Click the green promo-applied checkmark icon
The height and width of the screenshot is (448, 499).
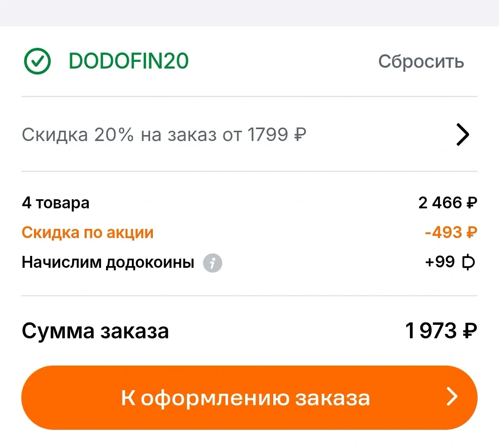point(37,61)
